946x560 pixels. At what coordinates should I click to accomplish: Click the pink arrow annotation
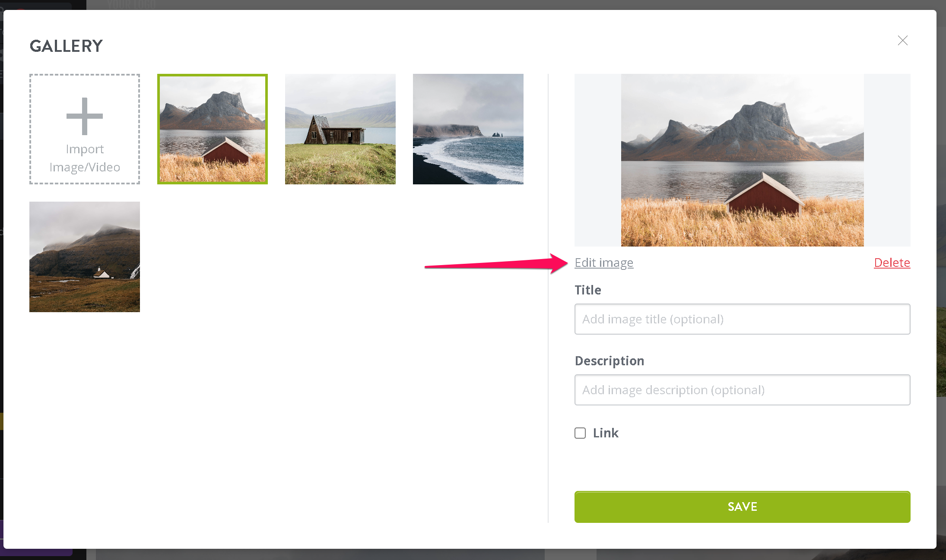[x=496, y=264]
